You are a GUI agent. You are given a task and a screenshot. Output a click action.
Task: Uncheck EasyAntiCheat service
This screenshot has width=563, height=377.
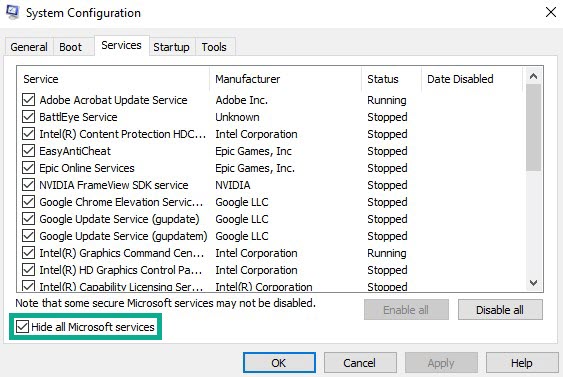point(28,151)
